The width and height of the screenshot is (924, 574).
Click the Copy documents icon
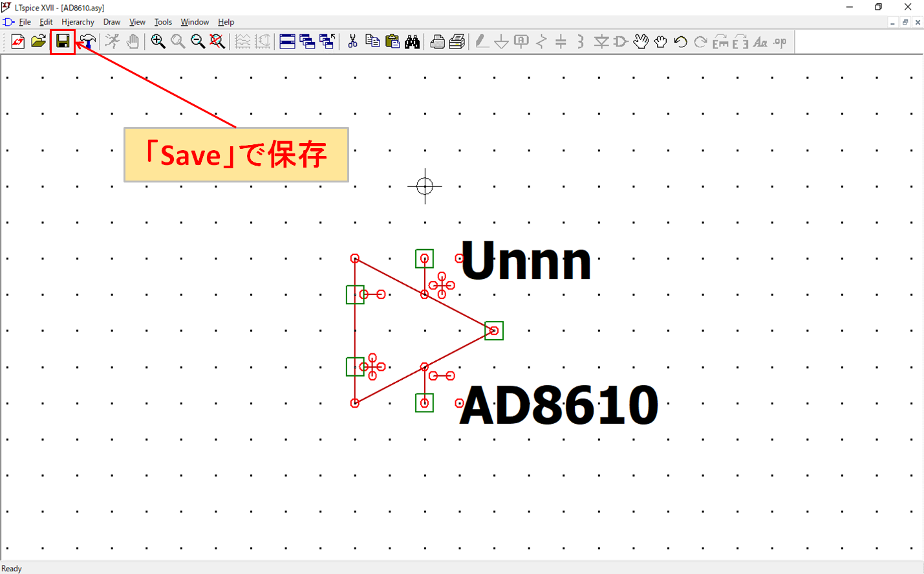tap(372, 42)
